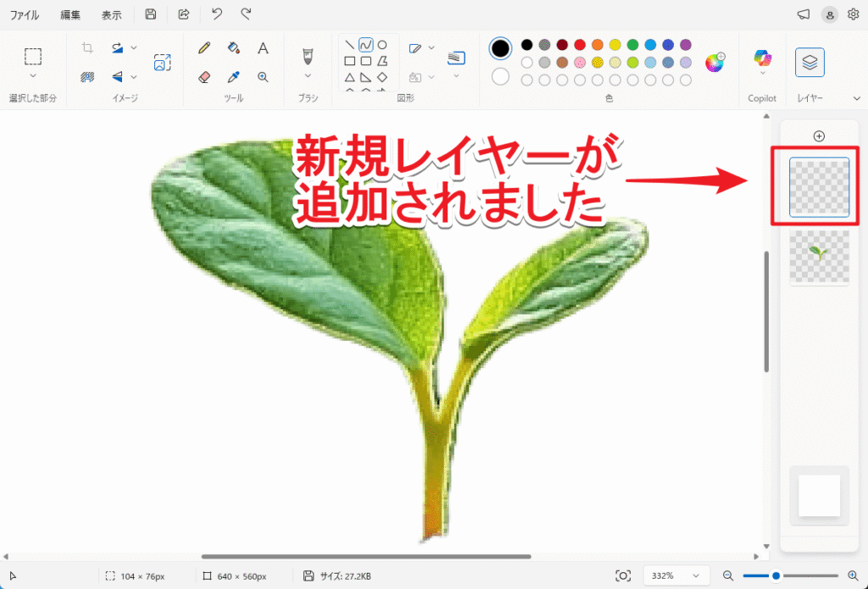Click the Resize and skew icon
Viewport: 868px width, 589px height.
tap(162, 62)
